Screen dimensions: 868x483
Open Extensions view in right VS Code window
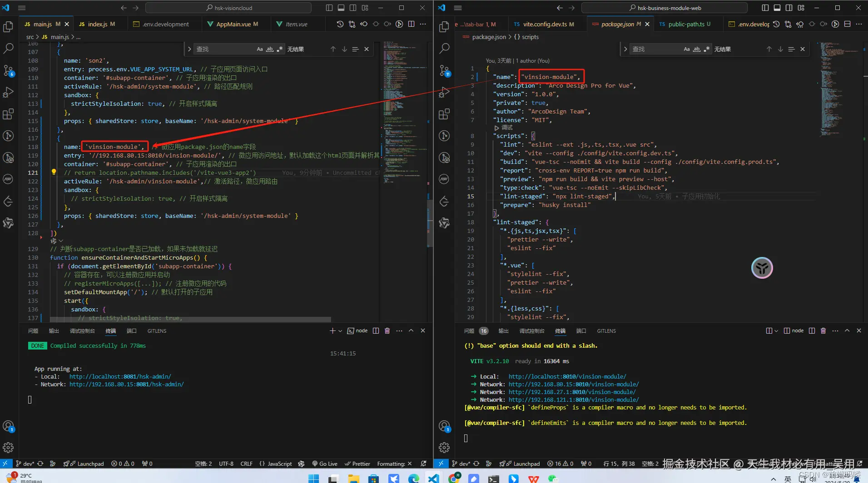coord(444,114)
